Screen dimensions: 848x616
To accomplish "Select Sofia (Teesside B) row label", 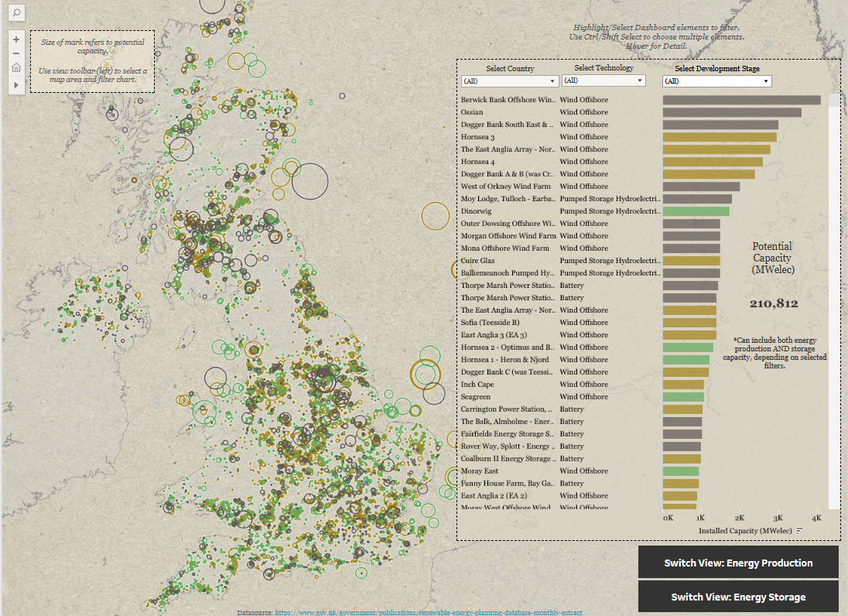I will [x=490, y=323].
